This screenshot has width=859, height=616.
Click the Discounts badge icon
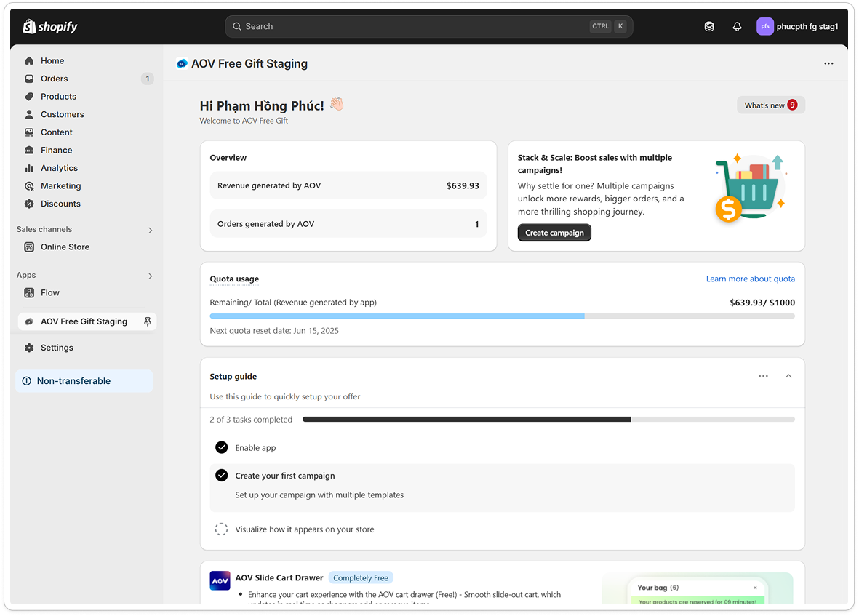29,204
